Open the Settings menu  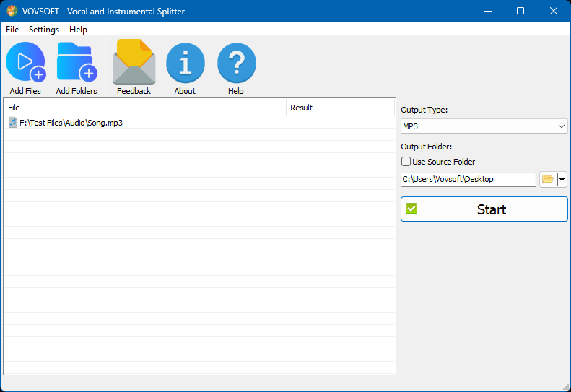[x=44, y=30]
